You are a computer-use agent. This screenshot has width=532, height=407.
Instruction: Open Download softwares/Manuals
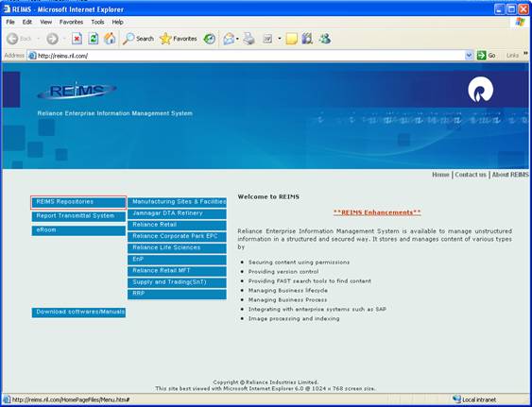(x=78, y=313)
